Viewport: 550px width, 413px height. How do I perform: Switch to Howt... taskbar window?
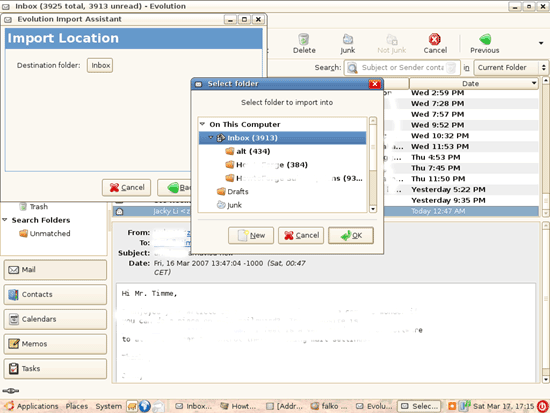point(239,406)
